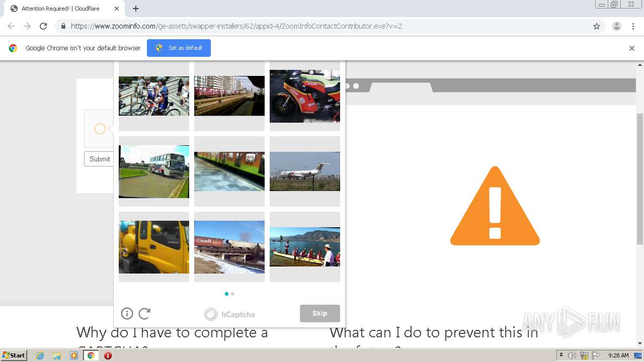Open the Windows Start menu

tap(14, 355)
